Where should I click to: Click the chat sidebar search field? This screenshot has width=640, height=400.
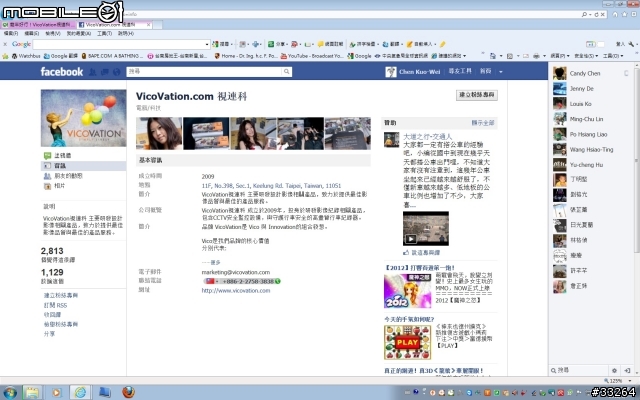coord(580,370)
